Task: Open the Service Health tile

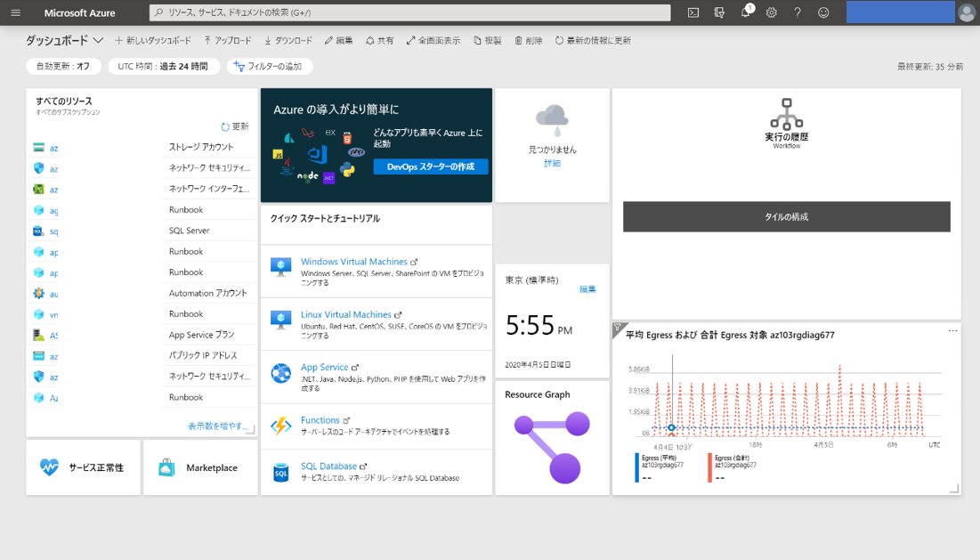Action: (83, 467)
